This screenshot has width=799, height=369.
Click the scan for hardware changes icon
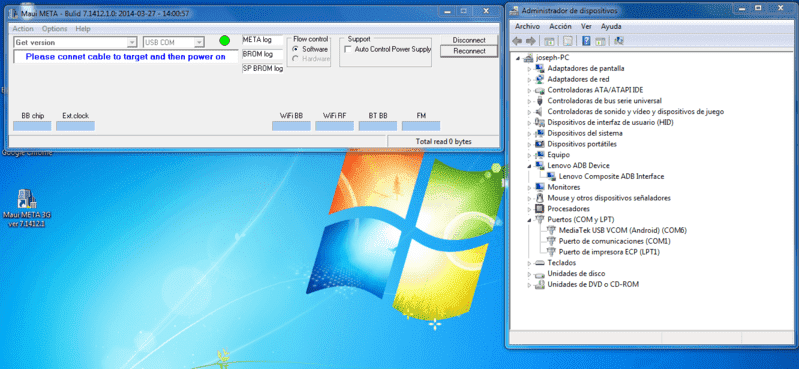click(619, 41)
